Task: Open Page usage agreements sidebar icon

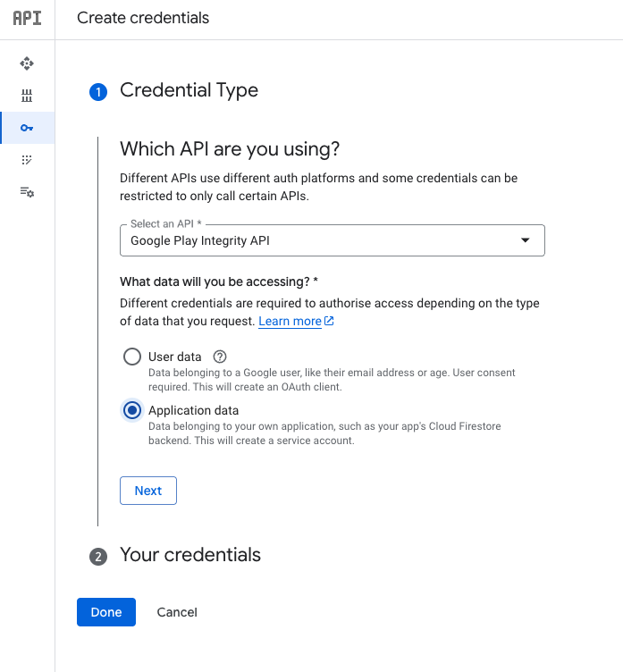Action: tap(27, 192)
